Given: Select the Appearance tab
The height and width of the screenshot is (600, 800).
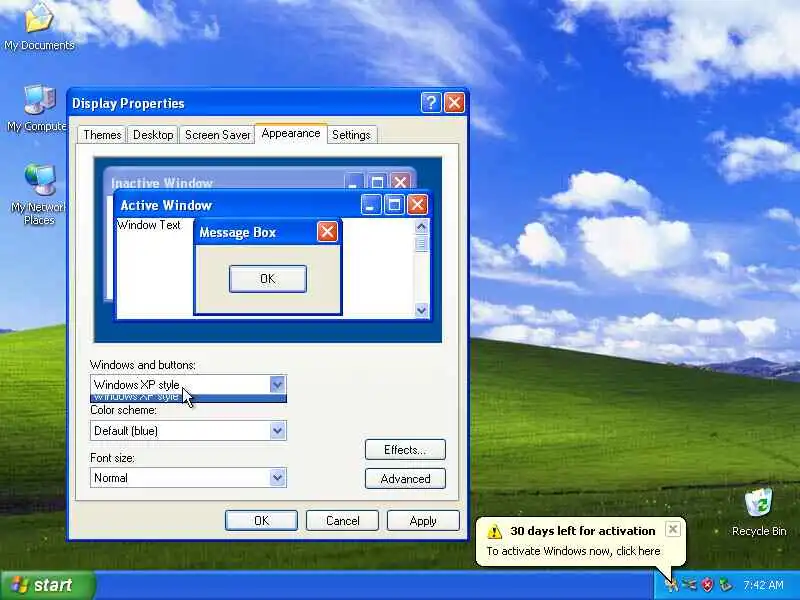Looking at the screenshot, I should point(291,133).
